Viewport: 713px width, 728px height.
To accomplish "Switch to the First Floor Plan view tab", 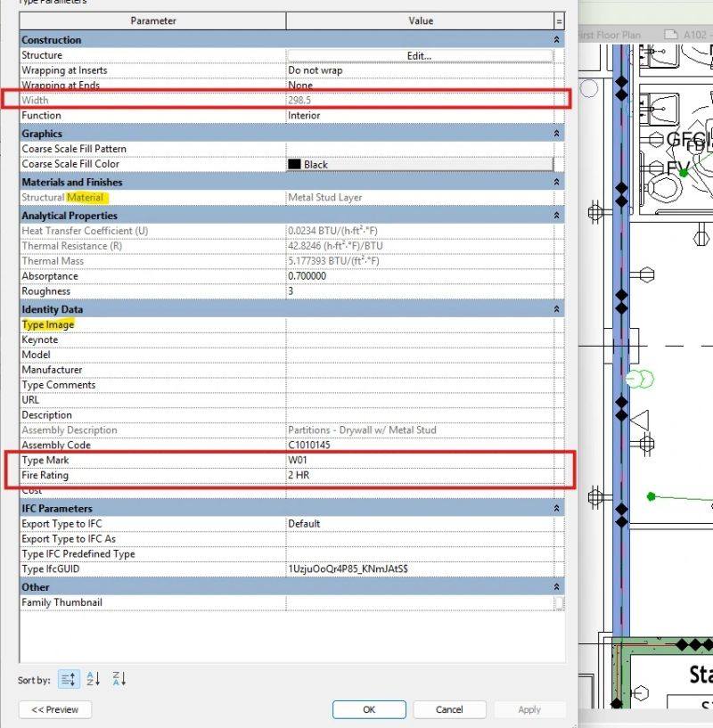I will pyautogui.click(x=610, y=35).
